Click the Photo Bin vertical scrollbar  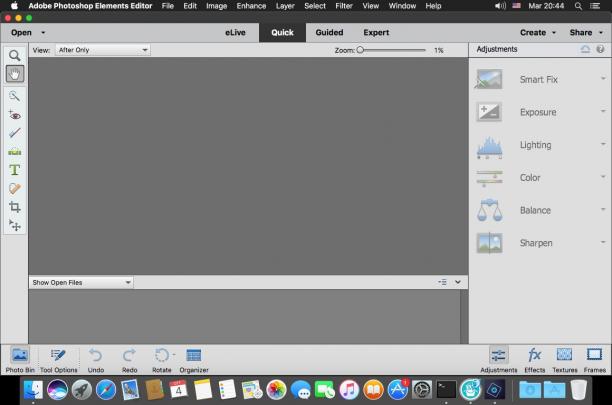pos(464,316)
